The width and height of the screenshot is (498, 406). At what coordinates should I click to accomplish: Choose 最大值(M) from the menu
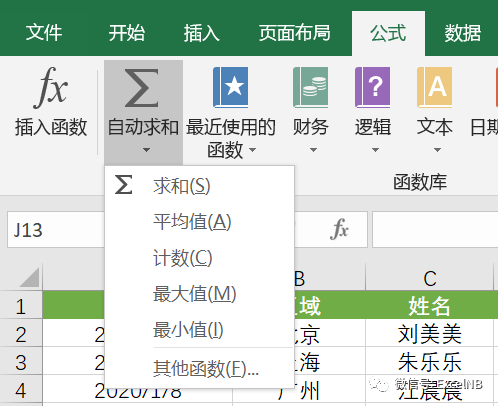tap(199, 294)
